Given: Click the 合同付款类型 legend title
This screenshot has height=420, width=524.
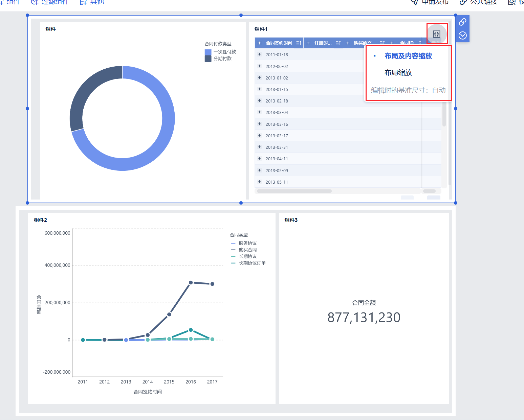Looking at the screenshot, I should coord(218,44).
